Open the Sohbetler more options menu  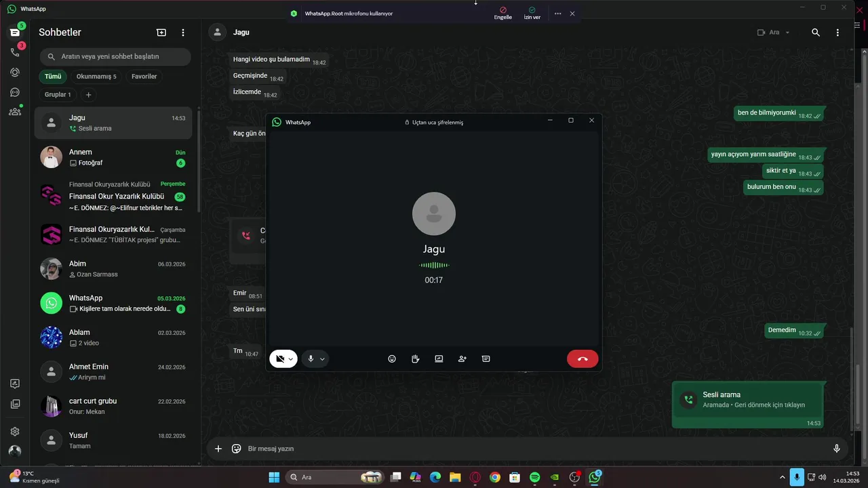point(183,33)
